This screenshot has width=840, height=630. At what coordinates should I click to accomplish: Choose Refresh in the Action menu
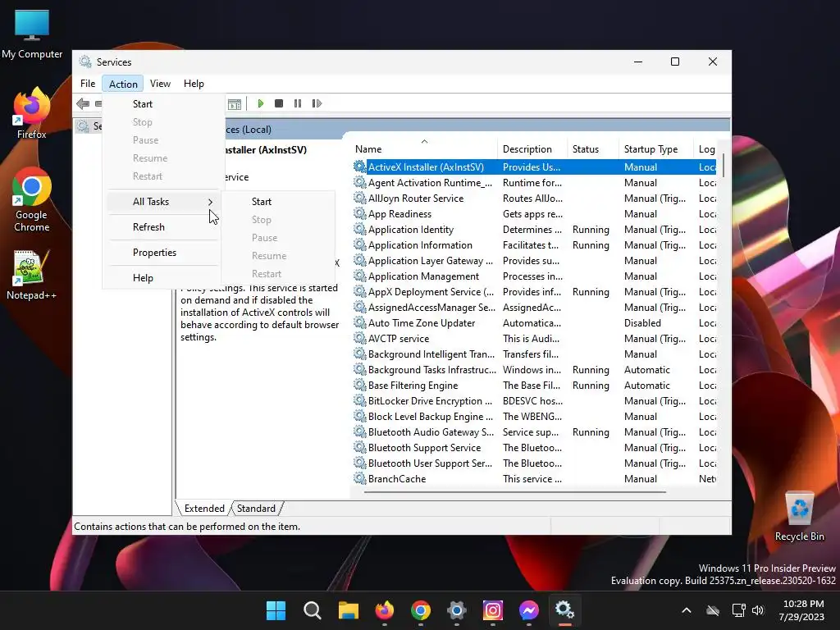(163, 227)
